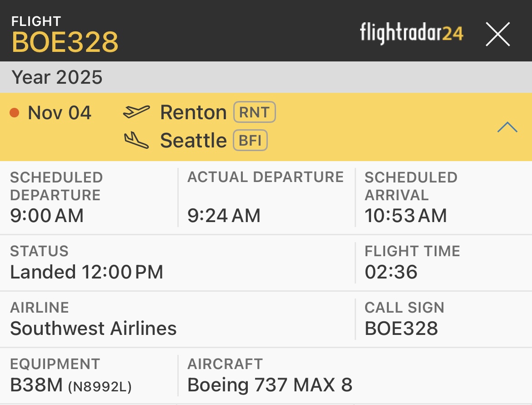Click the flightradar24 logo

412,33
